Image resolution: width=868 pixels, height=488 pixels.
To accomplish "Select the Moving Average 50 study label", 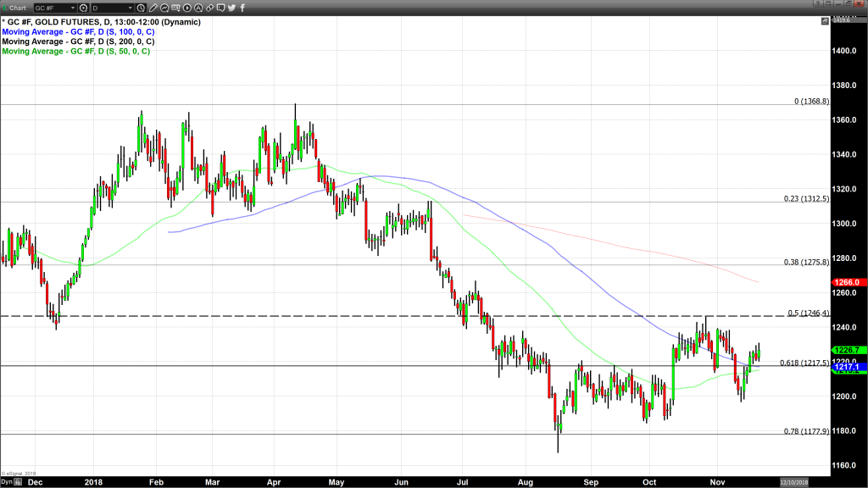I will [75, 51].
